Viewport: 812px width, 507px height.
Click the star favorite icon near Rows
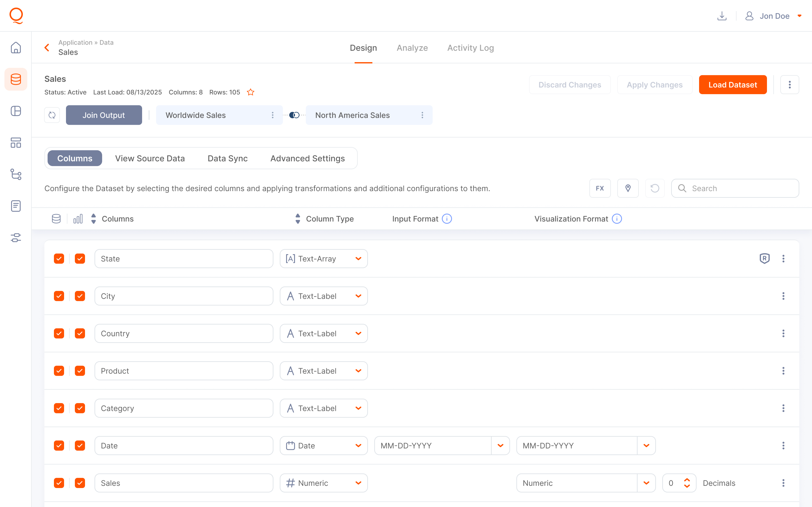pos(251,92)
